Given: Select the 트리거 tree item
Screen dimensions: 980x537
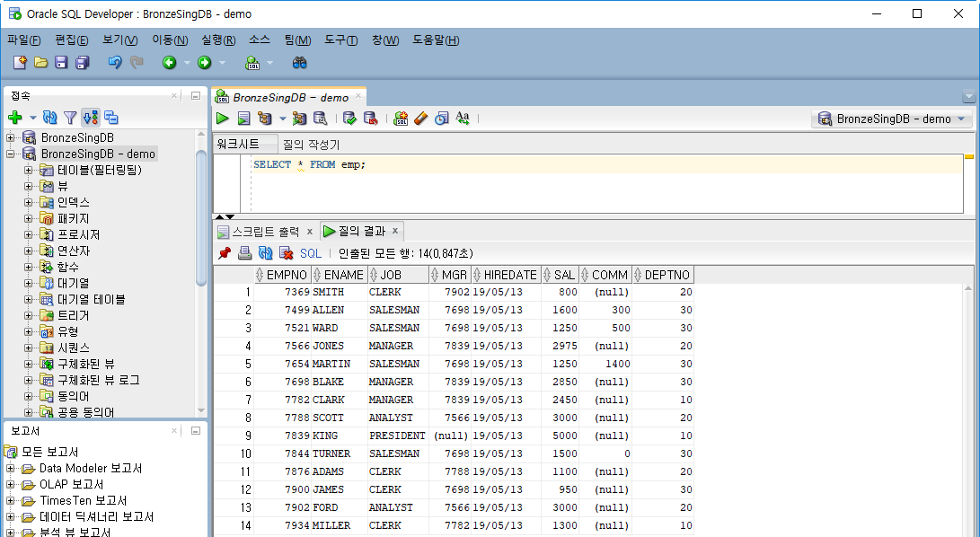Looking at the screenshot, I should (x=73, y=316).
